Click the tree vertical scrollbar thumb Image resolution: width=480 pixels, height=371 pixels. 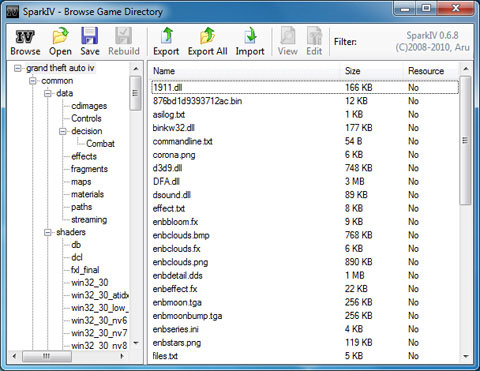[135, 93]
